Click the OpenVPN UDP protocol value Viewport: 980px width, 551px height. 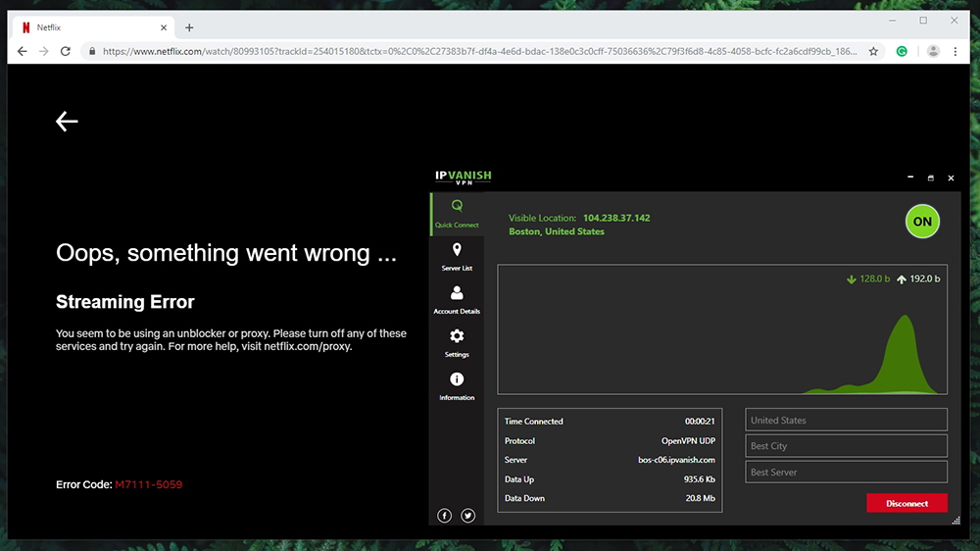tap(688, 441)
